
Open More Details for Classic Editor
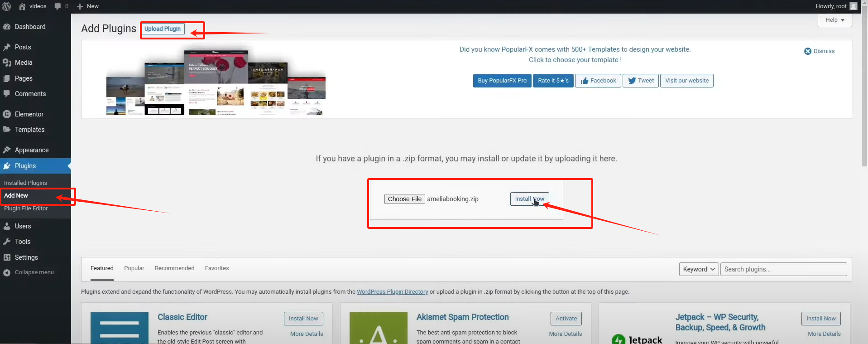(307, 334)
